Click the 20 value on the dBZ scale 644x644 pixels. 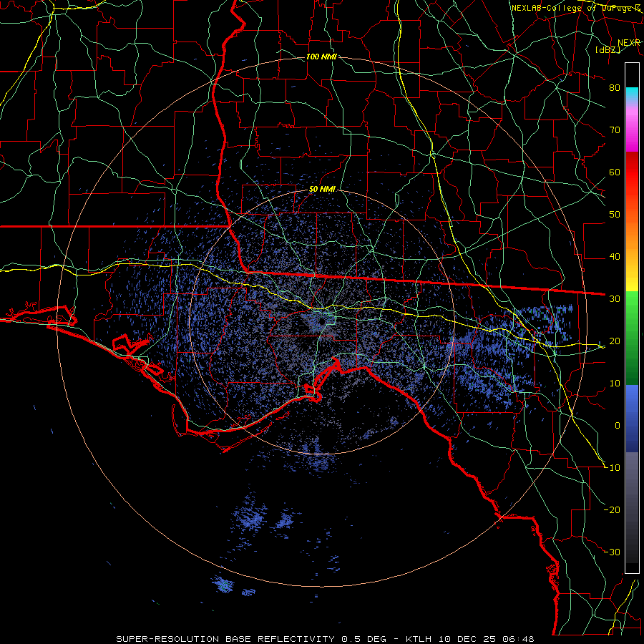[x=615, y=341]
